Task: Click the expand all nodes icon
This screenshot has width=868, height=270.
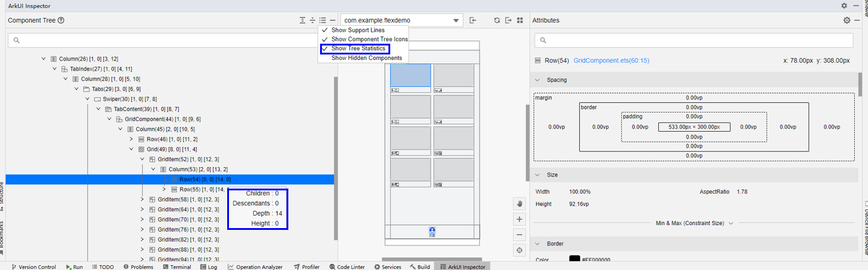Action: click(x=303, y=20)
